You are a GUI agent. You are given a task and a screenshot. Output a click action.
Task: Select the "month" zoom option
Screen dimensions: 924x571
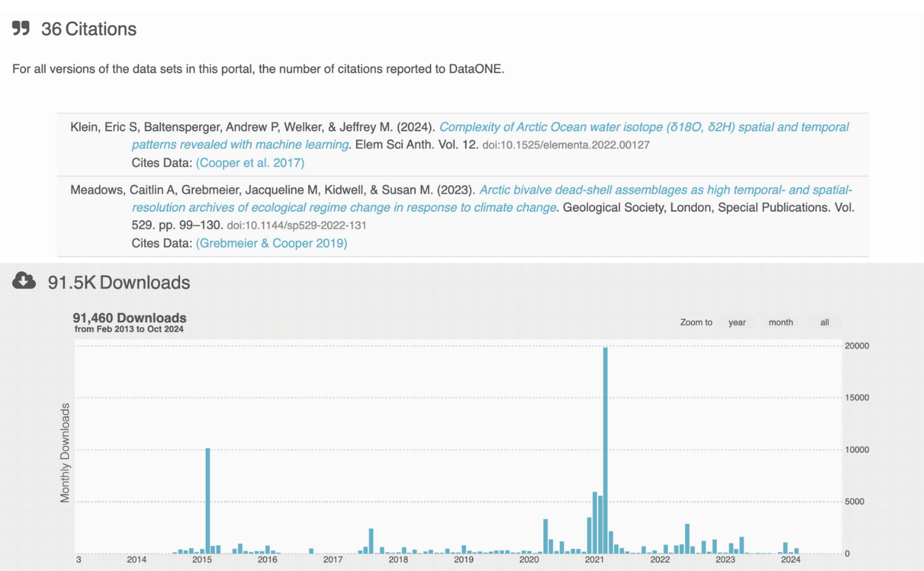[780, 322]
